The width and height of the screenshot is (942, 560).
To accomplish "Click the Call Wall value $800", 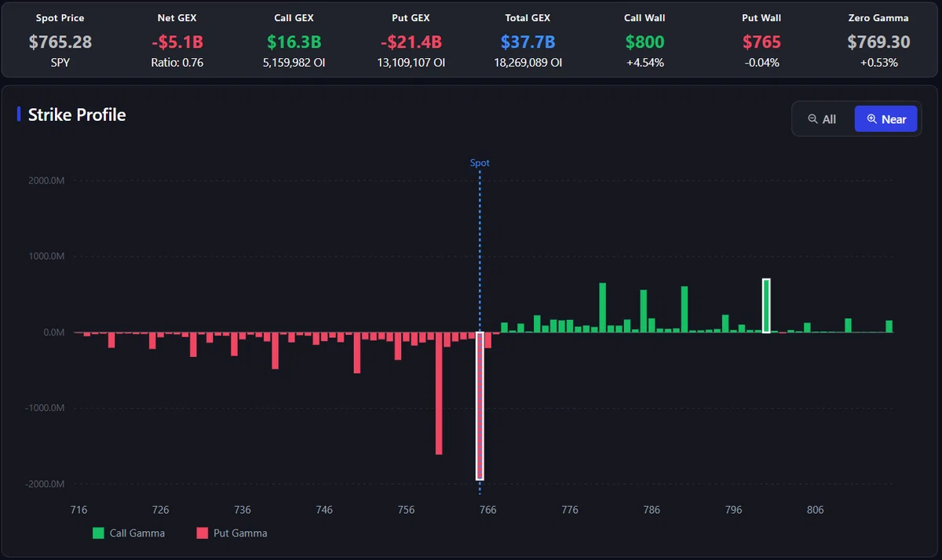I will point(644,42).
